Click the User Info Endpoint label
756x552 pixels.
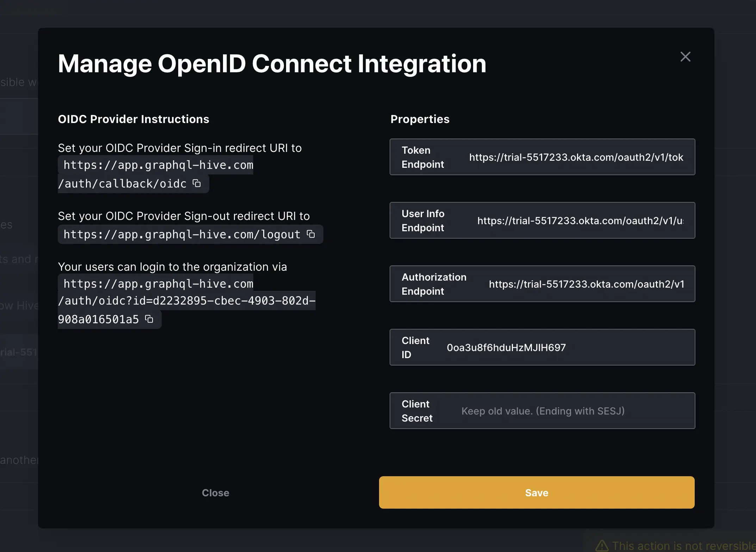pyautogui.click(x=423, y=221)
